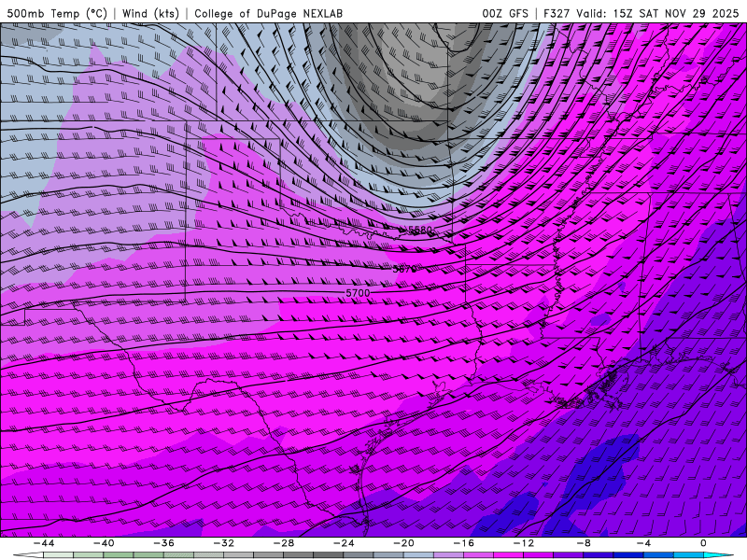Click 'College of DuPage NEXLAB' in the header
Screen dimensions: 747x560
(268, 13)
